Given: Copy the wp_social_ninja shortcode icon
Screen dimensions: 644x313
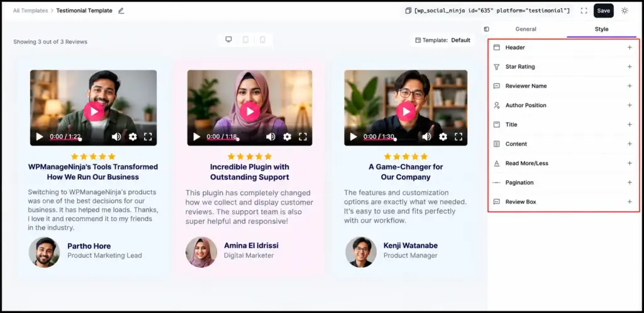Looking at the screenshot, I should pos(408,11).
